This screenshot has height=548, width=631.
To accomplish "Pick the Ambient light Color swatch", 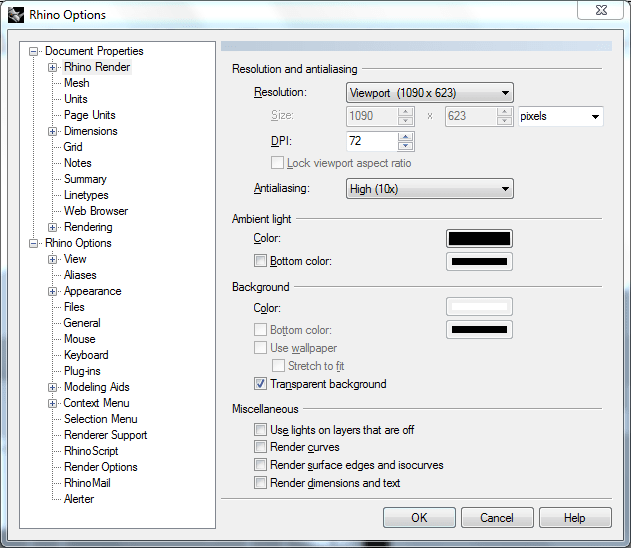I will [479, 239].
